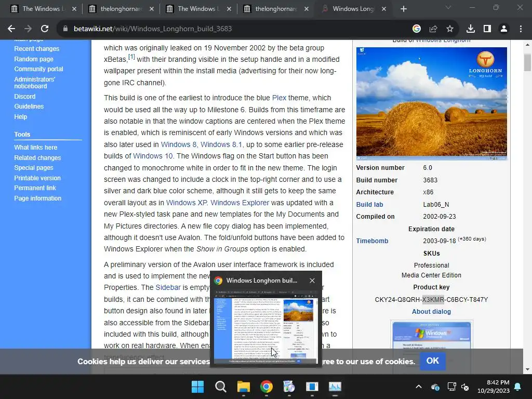Screen dimensions: 532x399
Task: Open the Permanent link entry
Action: 35,188
